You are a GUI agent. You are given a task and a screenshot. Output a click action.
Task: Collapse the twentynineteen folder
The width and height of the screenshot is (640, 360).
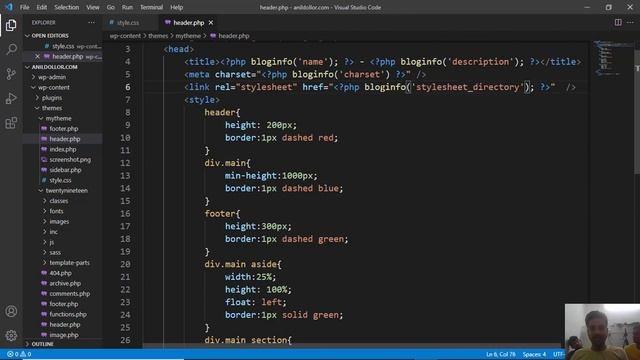(66, 191)
